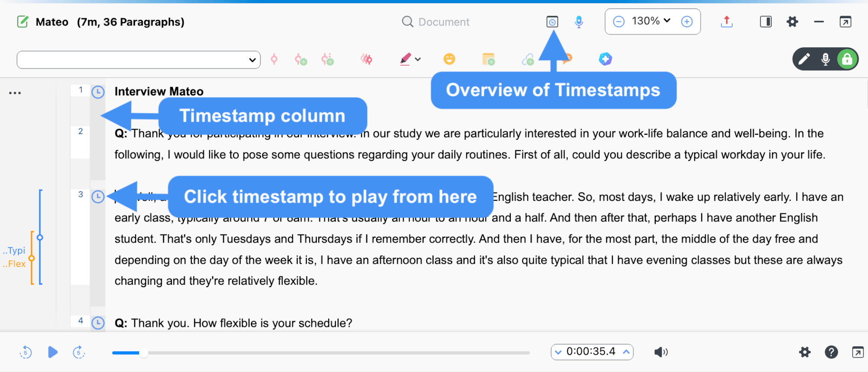Image resolution: width=868 pixels, height=372 pixels.
Task: Open the code selection combo box
Action: pos(138,60)
